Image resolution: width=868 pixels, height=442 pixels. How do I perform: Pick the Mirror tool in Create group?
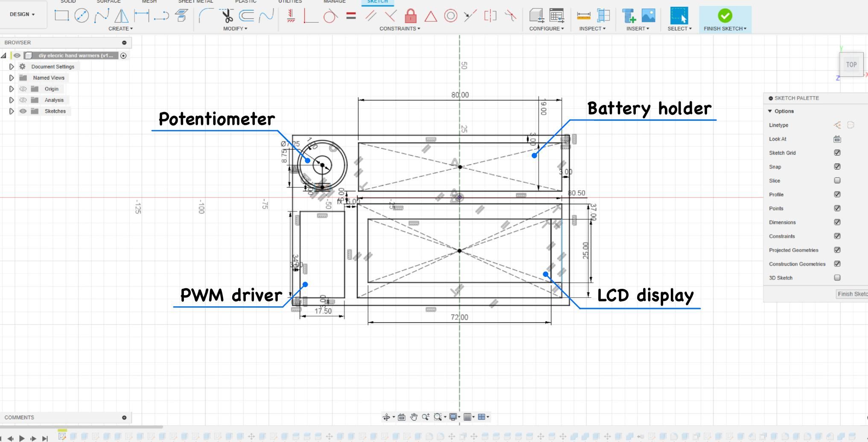[x=122, y=16]
